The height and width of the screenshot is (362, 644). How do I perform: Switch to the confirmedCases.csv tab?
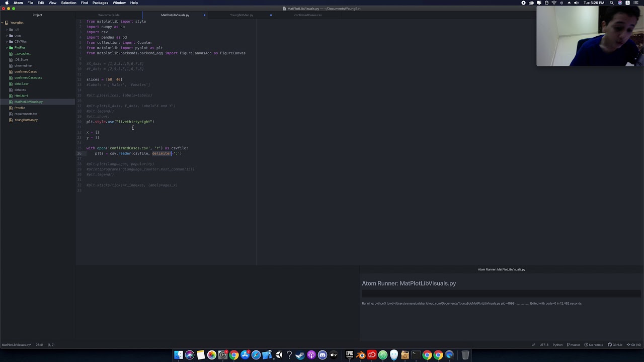click(x=308, y=15)
